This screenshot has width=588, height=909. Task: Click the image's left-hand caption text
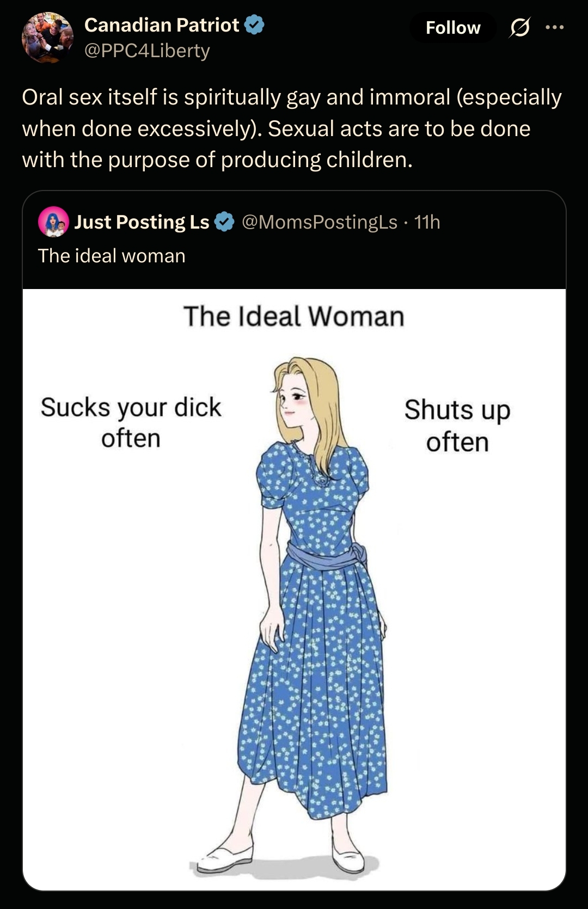(x=131, y=422)
